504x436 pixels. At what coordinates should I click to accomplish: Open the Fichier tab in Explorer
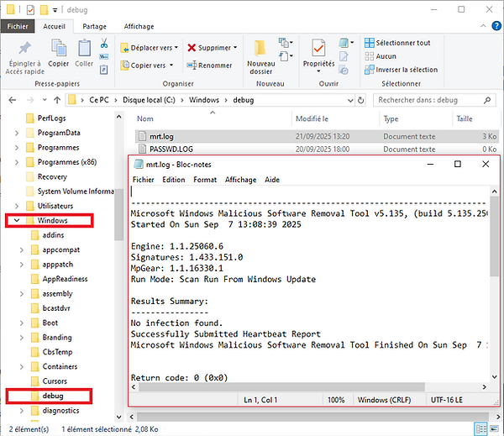18,26
